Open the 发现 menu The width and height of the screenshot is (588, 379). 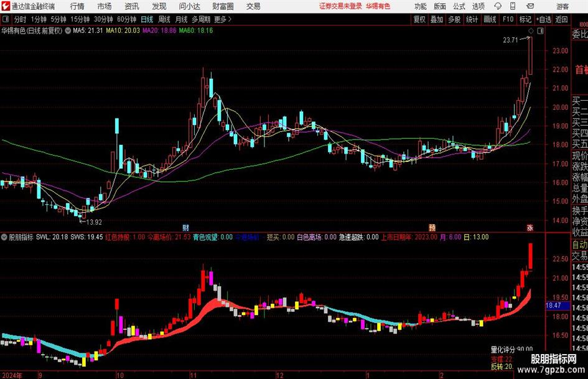(159, 6)
